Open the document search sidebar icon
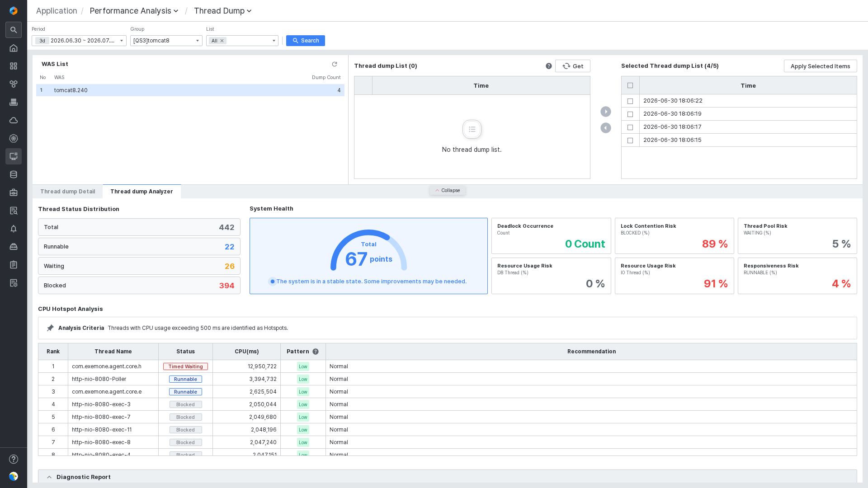The height and width of the screenshot is (488, 868). click(x=14, y=211)
